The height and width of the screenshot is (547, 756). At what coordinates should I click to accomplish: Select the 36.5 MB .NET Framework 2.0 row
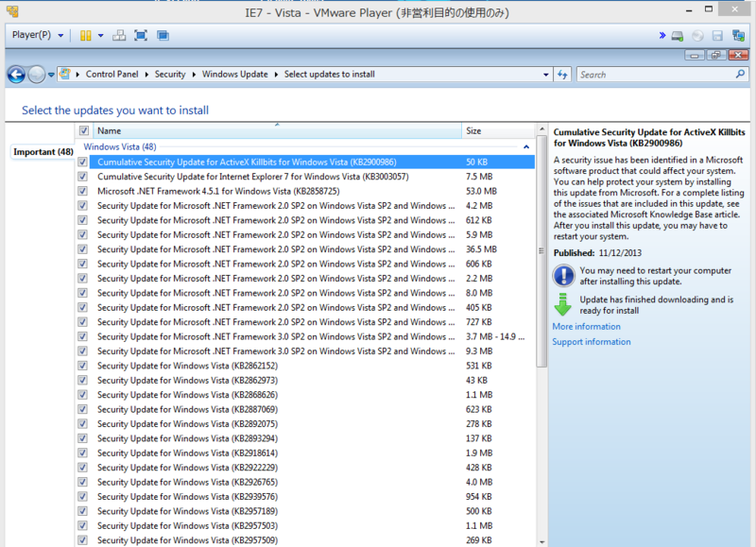pos(305,249)
